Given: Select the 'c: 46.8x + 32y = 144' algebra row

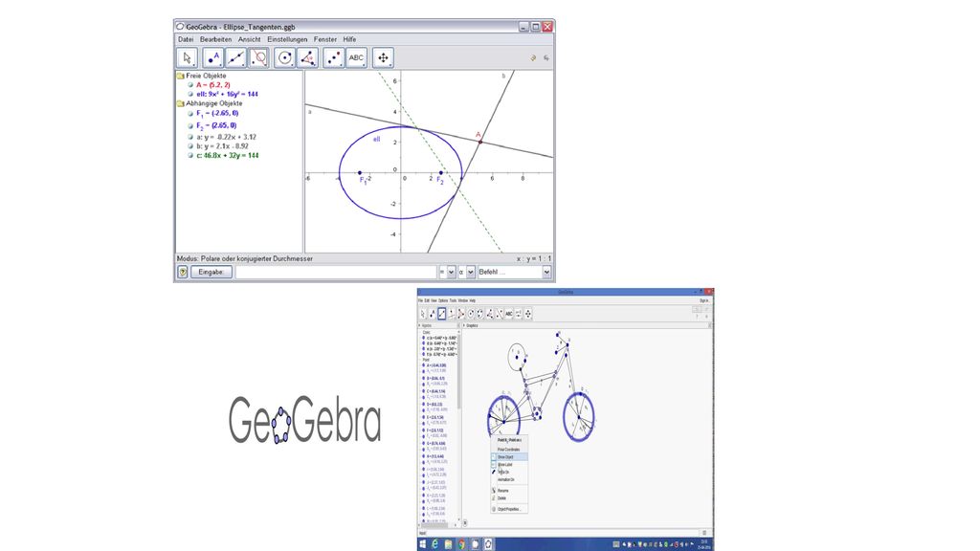Looking at the screenshot, I should pos(228,156).
